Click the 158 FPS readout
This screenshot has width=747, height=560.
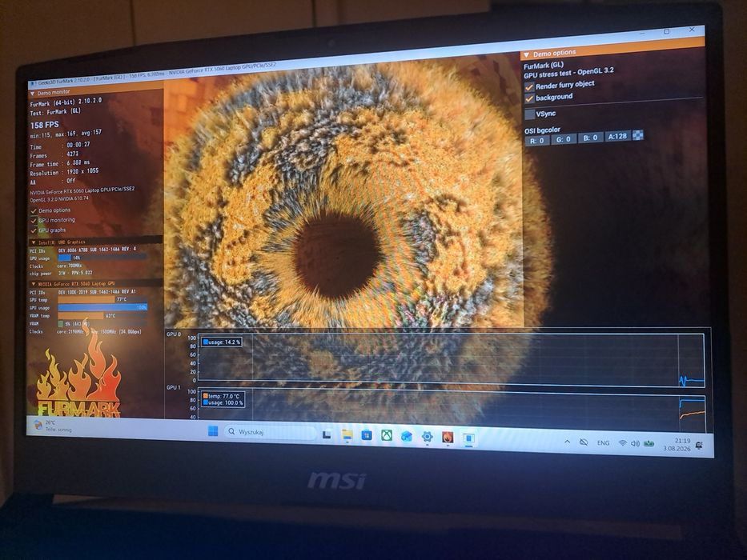coord(45,126)
